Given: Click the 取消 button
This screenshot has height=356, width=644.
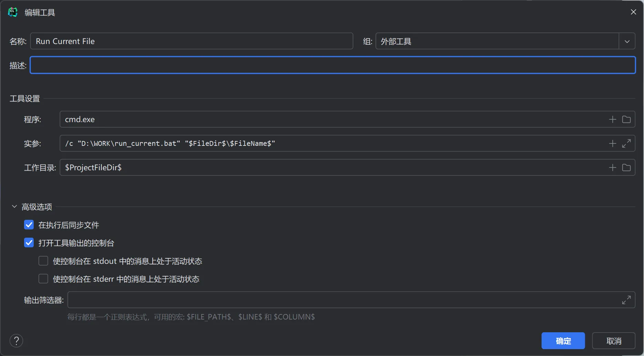Looking at the screenshot, I should [x=613, y=341].
